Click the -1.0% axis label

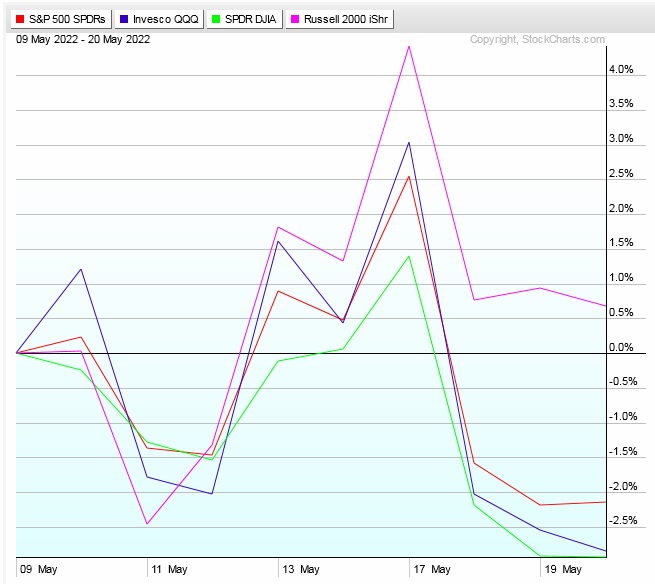point(623,416)
